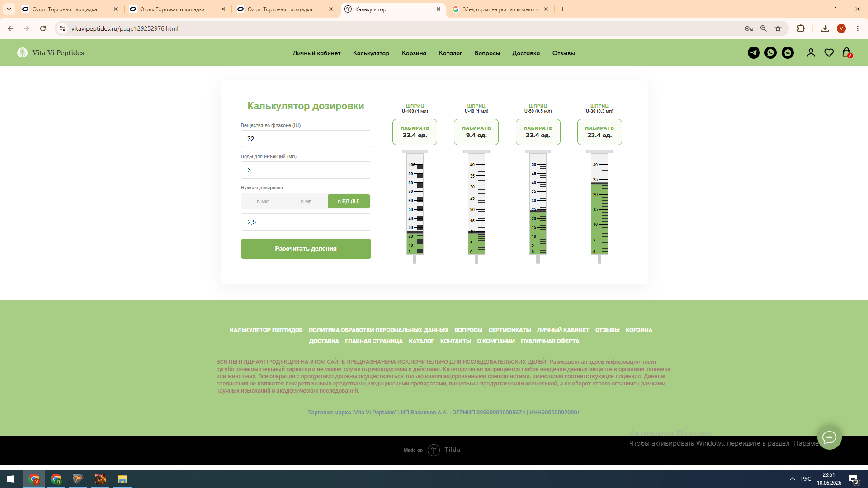Viewport: 868px width, 488px height.
Task: Open the browser zoom magnifier icon
Action: [x=764, y=28]
